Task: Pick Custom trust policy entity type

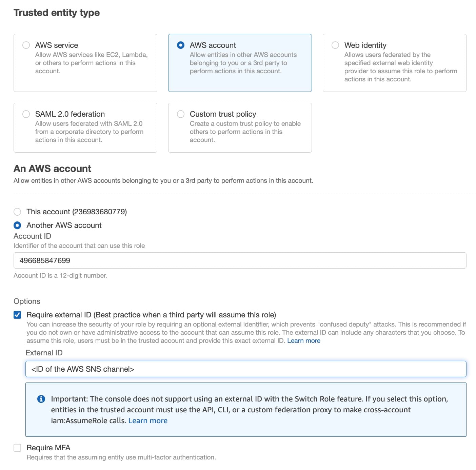Action: [180, 114]
